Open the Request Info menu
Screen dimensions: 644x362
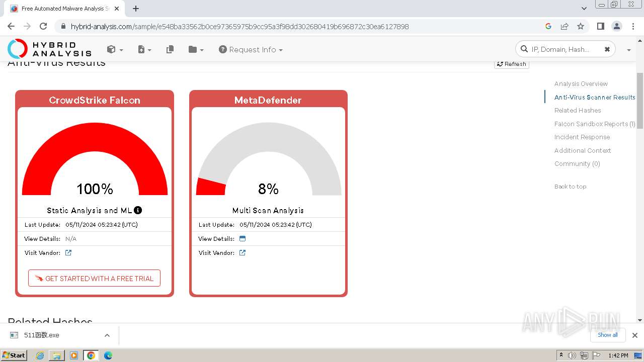click(x=251, y=49)
